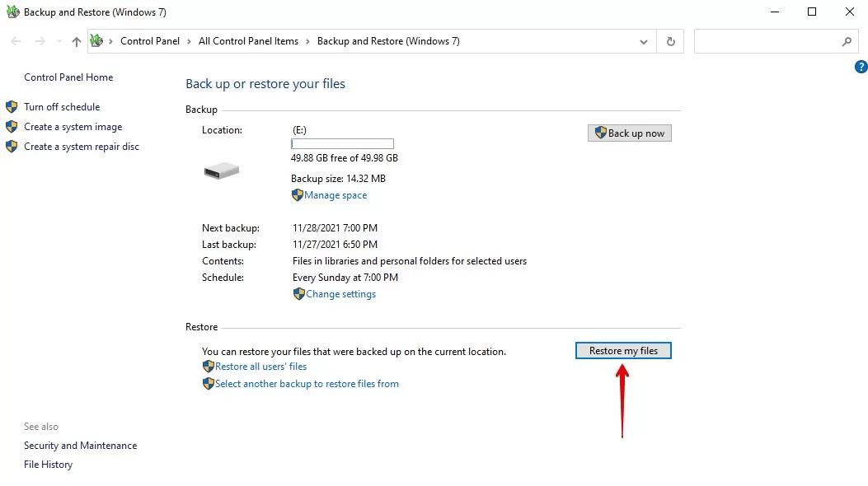This screenshot has height=486, width=868.
Task: Click the Back up now button
Action: tap(630, 133)
